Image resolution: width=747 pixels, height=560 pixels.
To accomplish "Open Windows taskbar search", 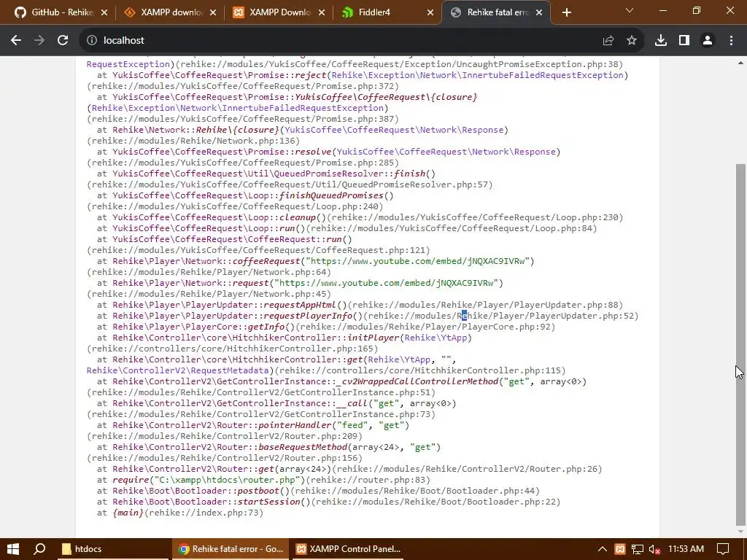I will pos(39,549).
